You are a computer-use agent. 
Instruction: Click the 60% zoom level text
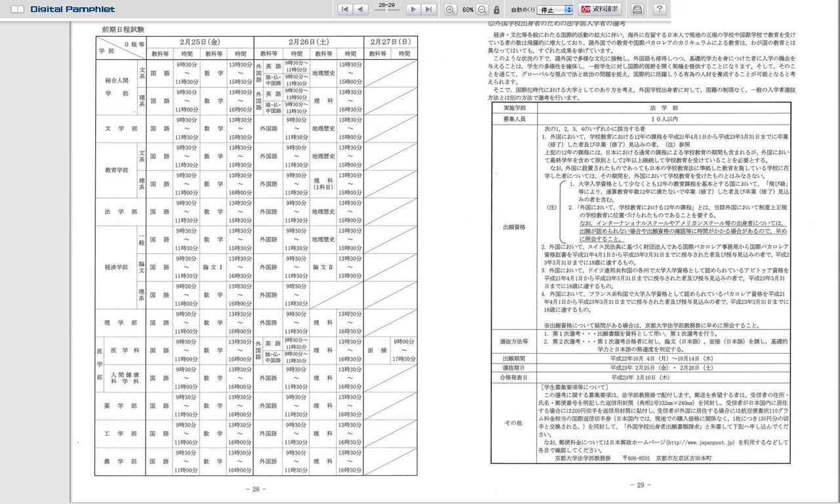pyautogui.click(x=467, y=10)
